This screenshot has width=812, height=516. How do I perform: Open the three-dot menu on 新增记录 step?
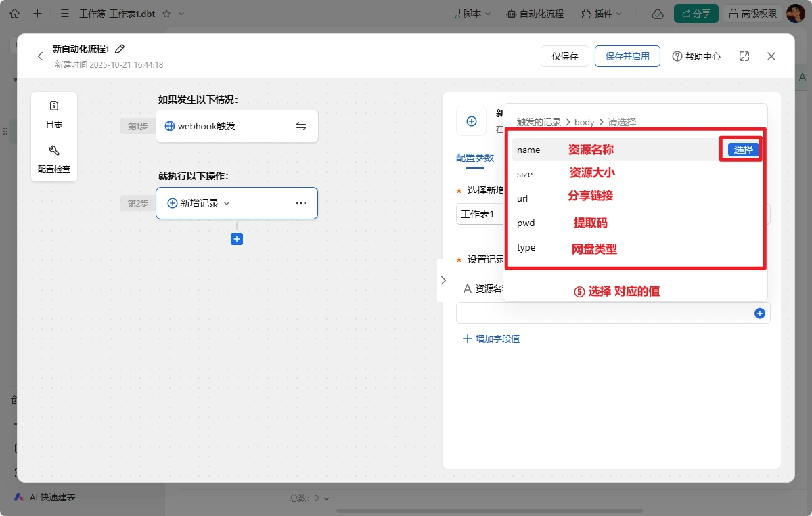[301, 203]
